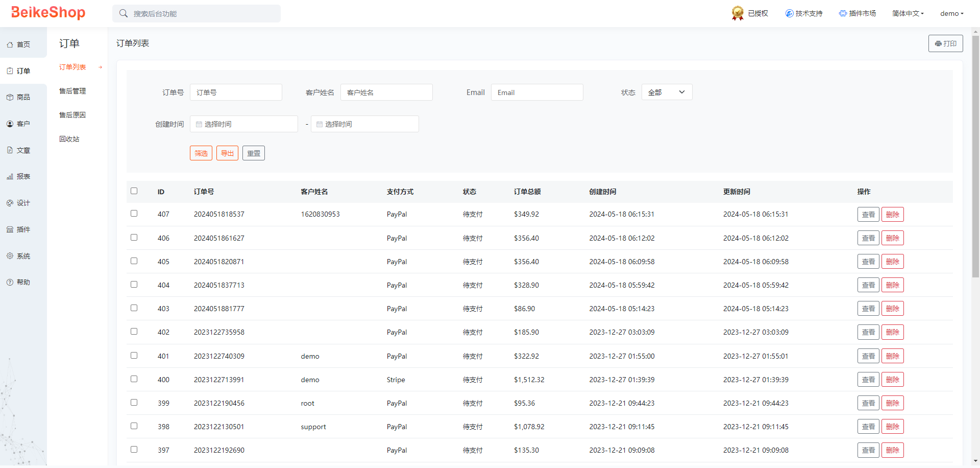Open the Reports bar chart icon
This screenshot has width=980, height=468.
coord(10,177)
